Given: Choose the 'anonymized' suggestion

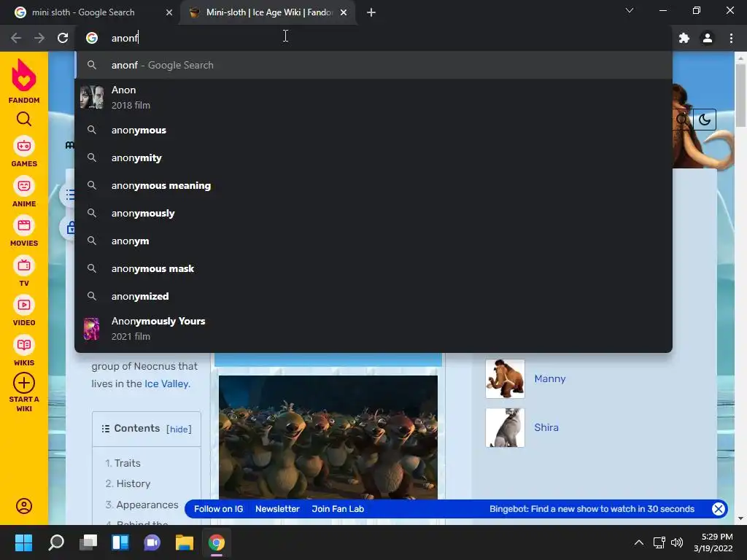Looking at the screenshot, I should pos(373,296).
